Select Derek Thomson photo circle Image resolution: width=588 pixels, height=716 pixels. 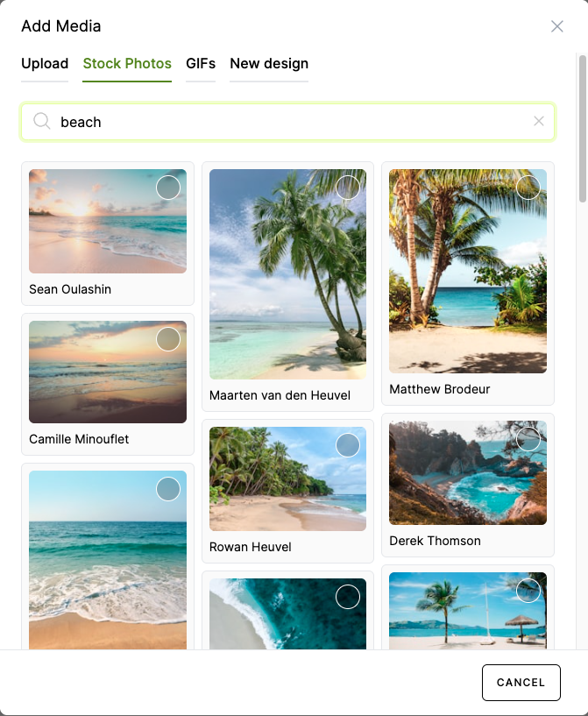pyautogui.click(x=528, y=439)
